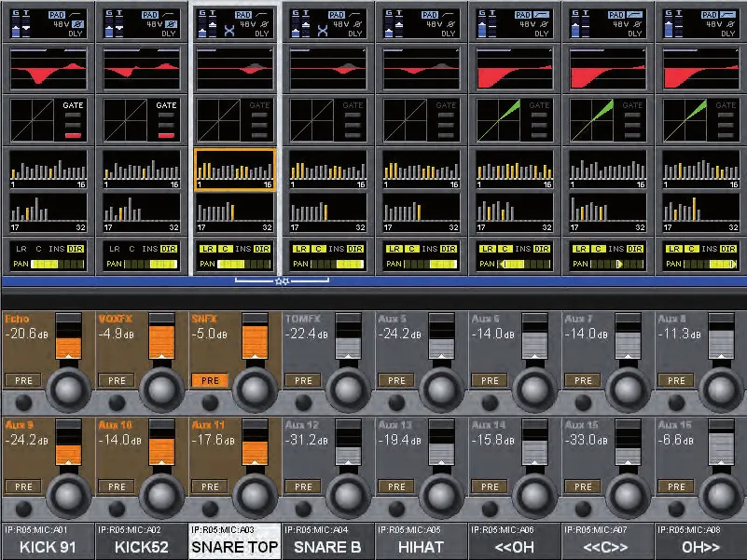Click the OH>> PAN bar
Image resolution: width=747 pixels, height=560 pixels.
[x=711, y=264]
